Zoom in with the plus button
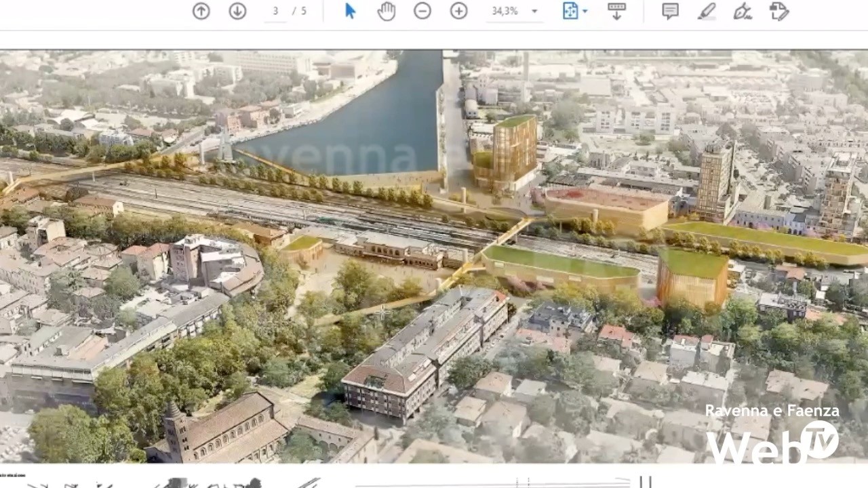 click(x=459, y=11)
